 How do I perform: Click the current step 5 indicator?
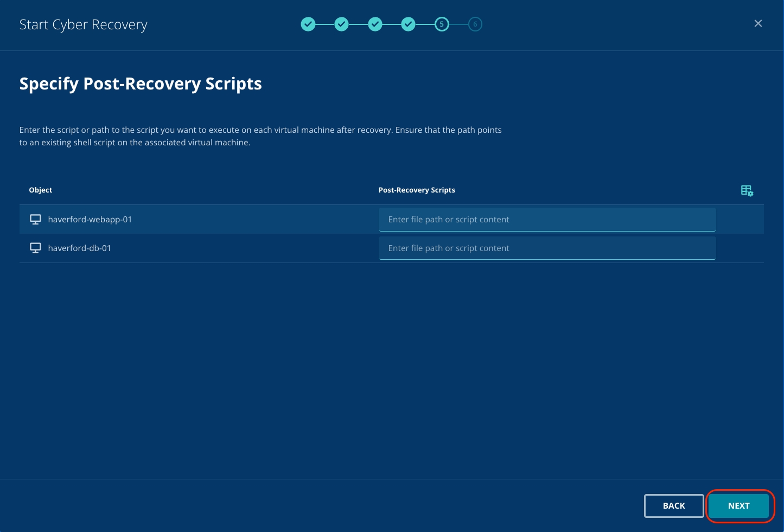[442, 24]
